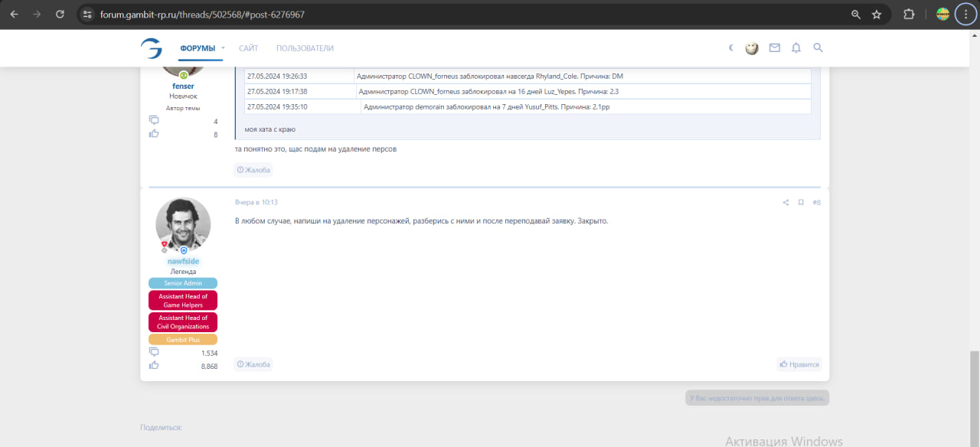Open the nawfside profile link
Viewport: 980px width, 447px height.
(x=183, y=261)
